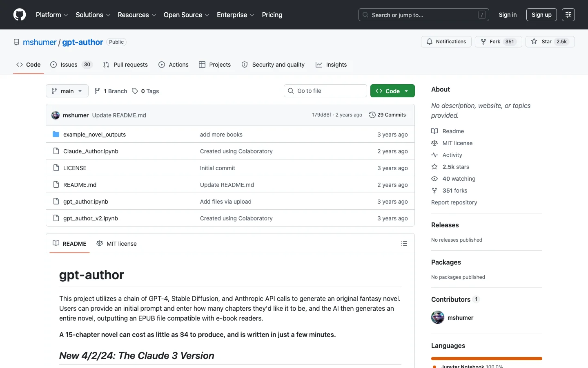
Task: Click the Search or jump to field
Action: [x=424, y=15]
